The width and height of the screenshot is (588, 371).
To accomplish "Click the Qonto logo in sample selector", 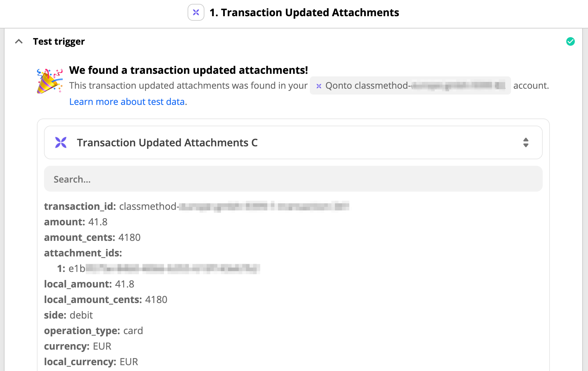I will click(x=61, y=142).
